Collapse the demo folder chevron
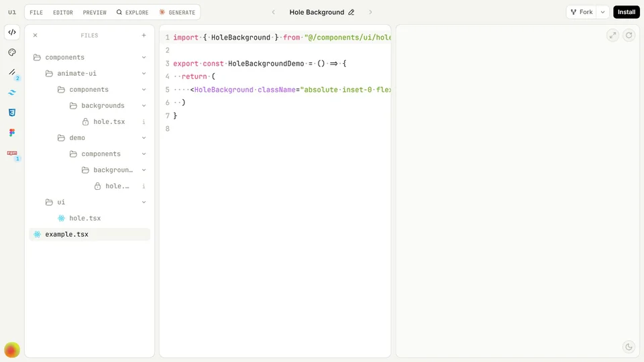644x362 pixels. 144,138
